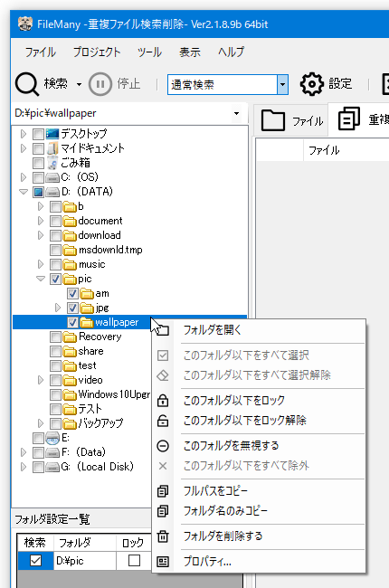Open the 検索 button dropdown arrow
The image size is (389, 588).
coord(79,84)
